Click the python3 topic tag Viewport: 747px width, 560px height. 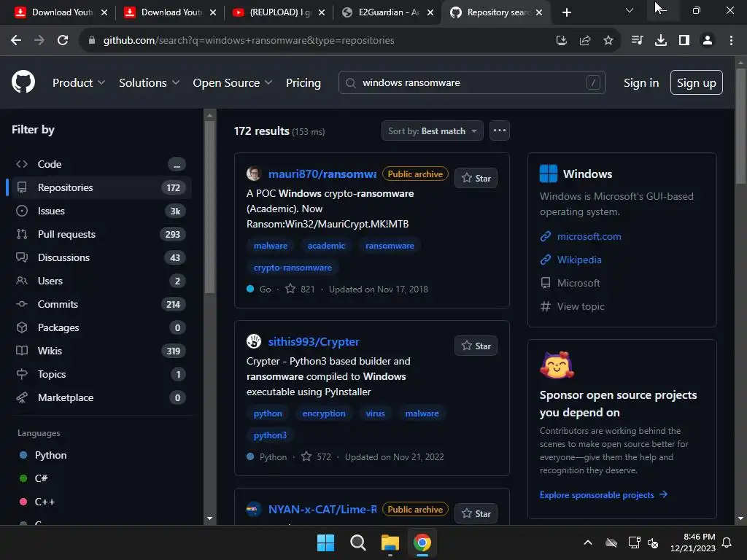270,435
